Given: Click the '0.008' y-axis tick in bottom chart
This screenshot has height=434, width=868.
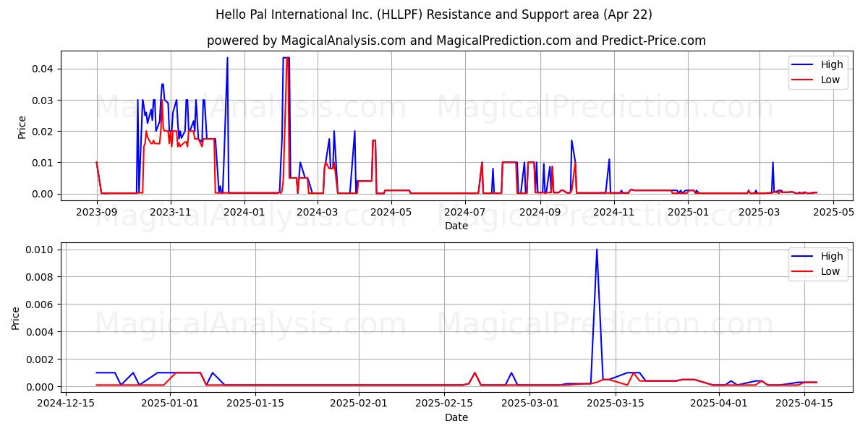Looking at the screenshot, I should click(x=41, y=277).
